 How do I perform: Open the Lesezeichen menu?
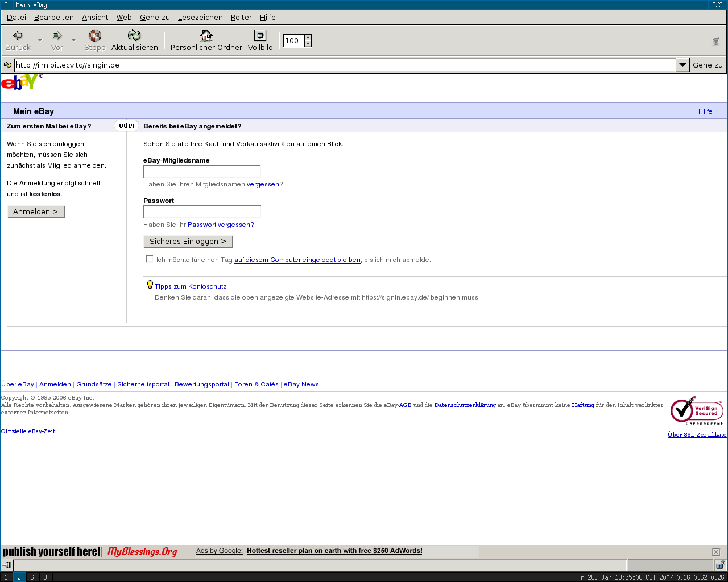200,17
